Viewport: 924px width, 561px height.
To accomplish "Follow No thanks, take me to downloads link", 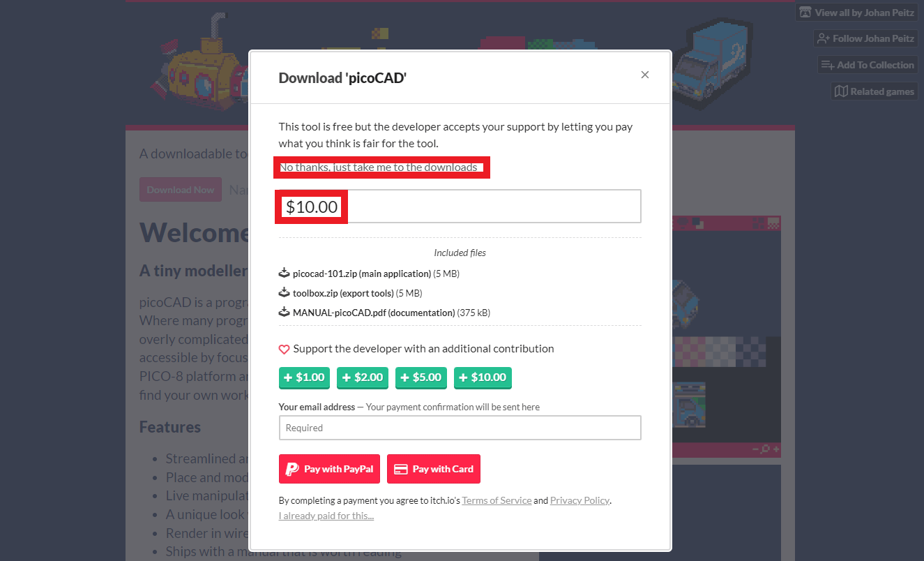I will point(379,167).
